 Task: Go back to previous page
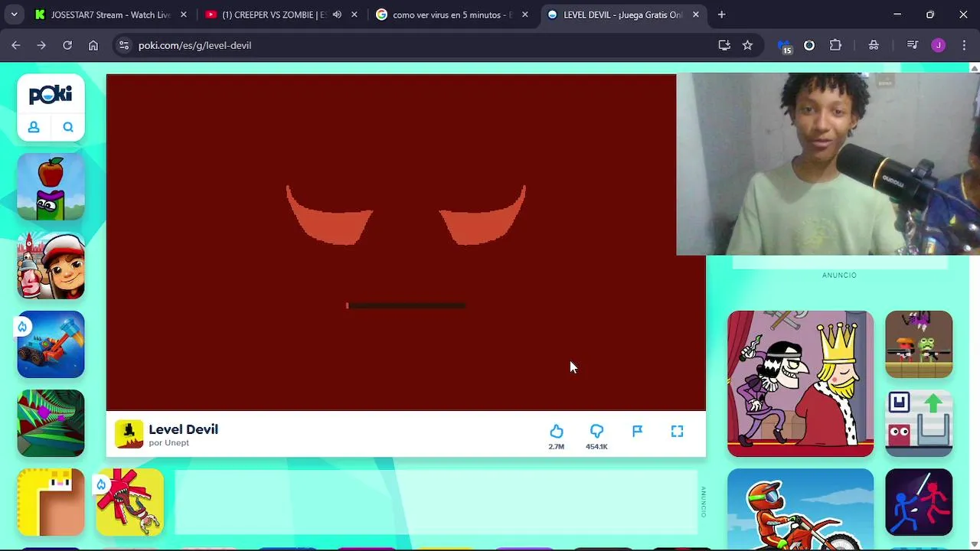(16, 45)
